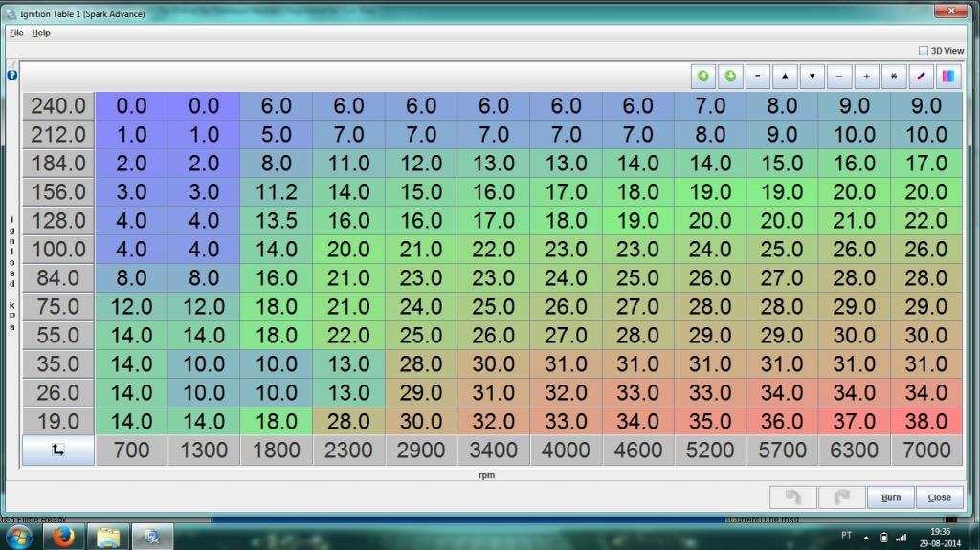The image size is (980, 550).
Task: Click the PT language indicator
Action: (x=846, y=535)
